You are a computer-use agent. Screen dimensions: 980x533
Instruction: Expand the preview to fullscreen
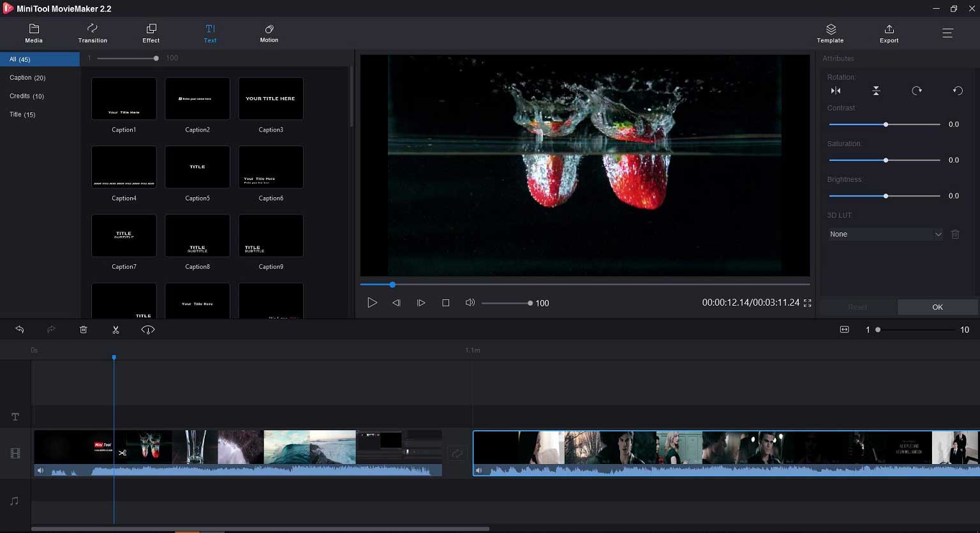[x=807, y=303]
